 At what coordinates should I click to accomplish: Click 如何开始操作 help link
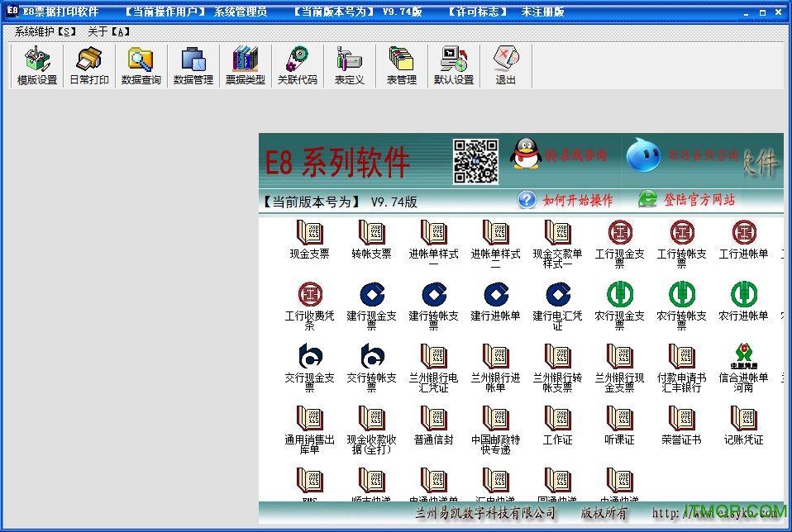point(565,200)
